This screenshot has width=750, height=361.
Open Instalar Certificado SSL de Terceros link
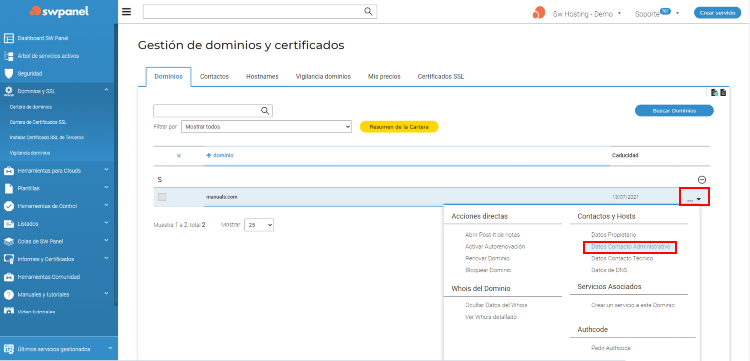point(46,137)
